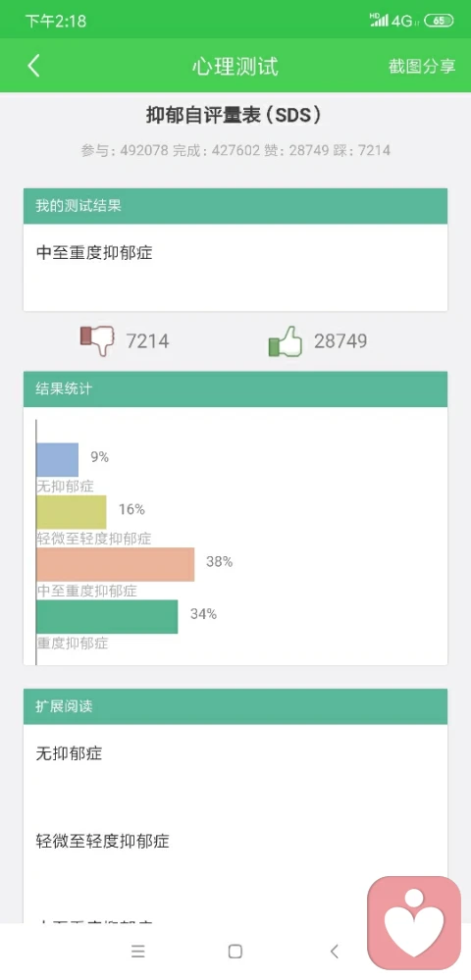The width and height of the screenshot is (471, 980).
Task: Tap 截图分享 screenshot share button
Action: coord(422,67)
